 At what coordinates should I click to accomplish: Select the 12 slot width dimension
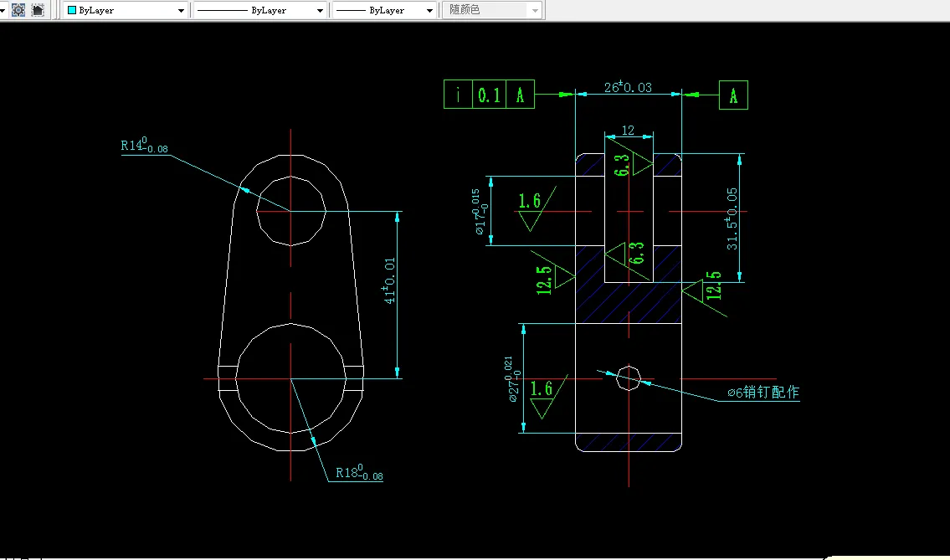[x=628, y=131]
